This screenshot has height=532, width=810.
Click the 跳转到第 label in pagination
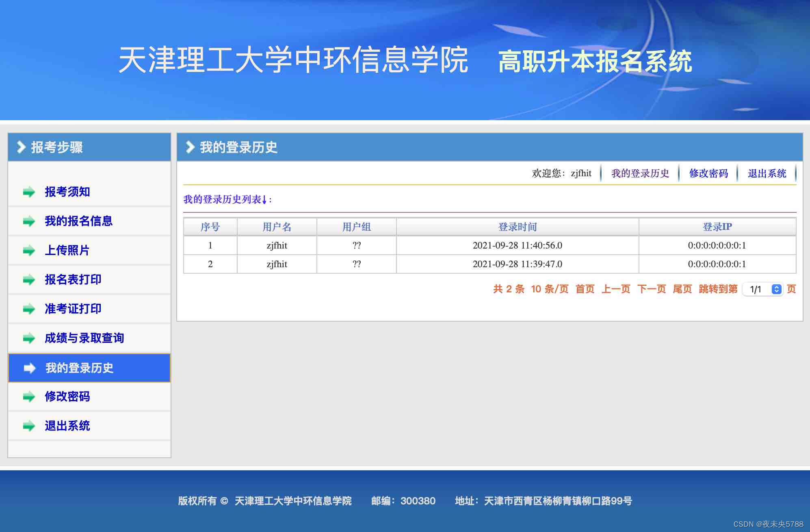click(718, 289)
